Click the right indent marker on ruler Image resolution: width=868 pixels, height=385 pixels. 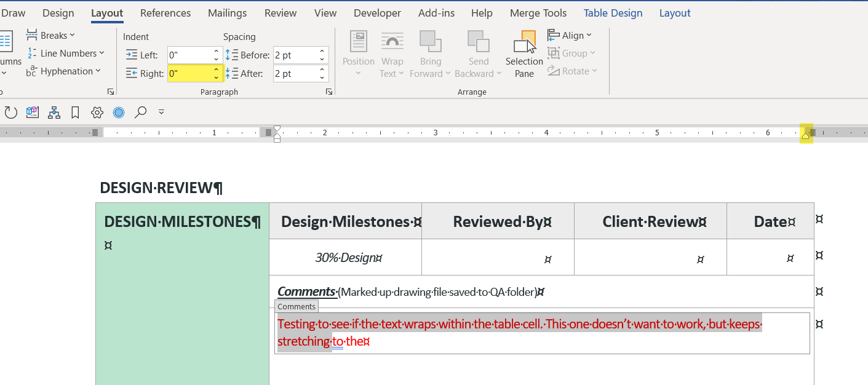pyautogui.click(x=805, y=135)
